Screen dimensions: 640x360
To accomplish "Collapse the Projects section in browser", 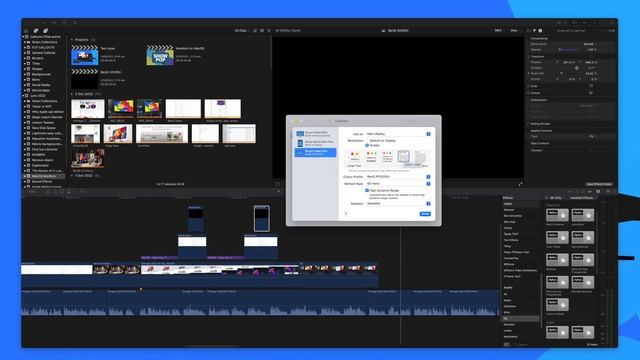I will [72, 40].
